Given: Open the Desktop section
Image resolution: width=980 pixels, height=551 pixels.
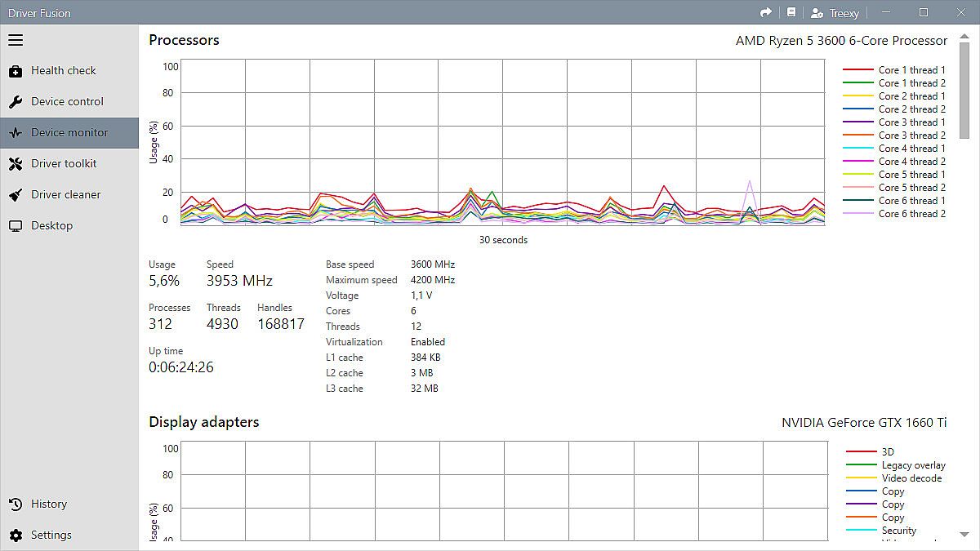Looking at the screenshot, I should pyautogui.click(x=69, y=226).
